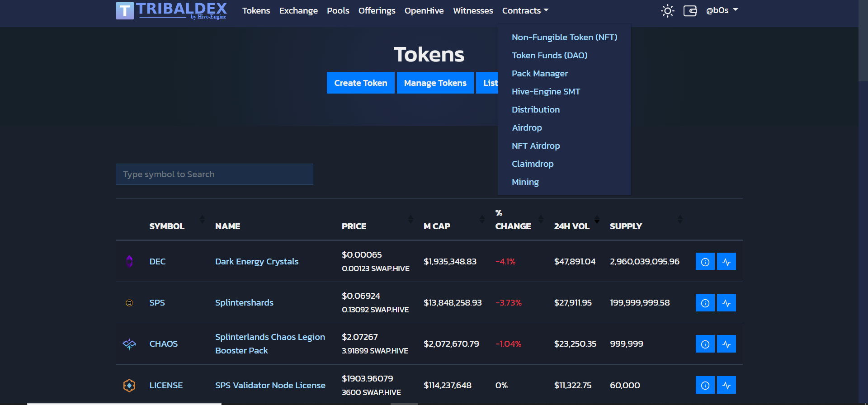Click the Manage Tokens button
The width and height of the screenshot is (868, 405).
click(435, 83)
